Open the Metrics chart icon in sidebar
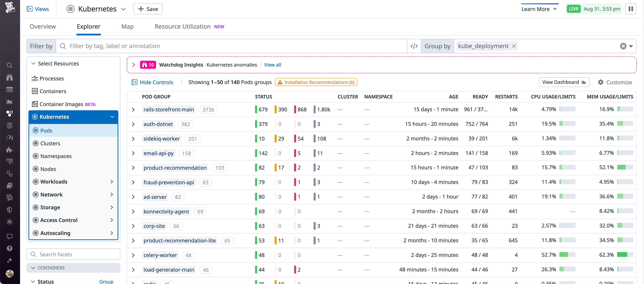Image resolution: width=644 pixels, height=284 pixels. point(9,102)
